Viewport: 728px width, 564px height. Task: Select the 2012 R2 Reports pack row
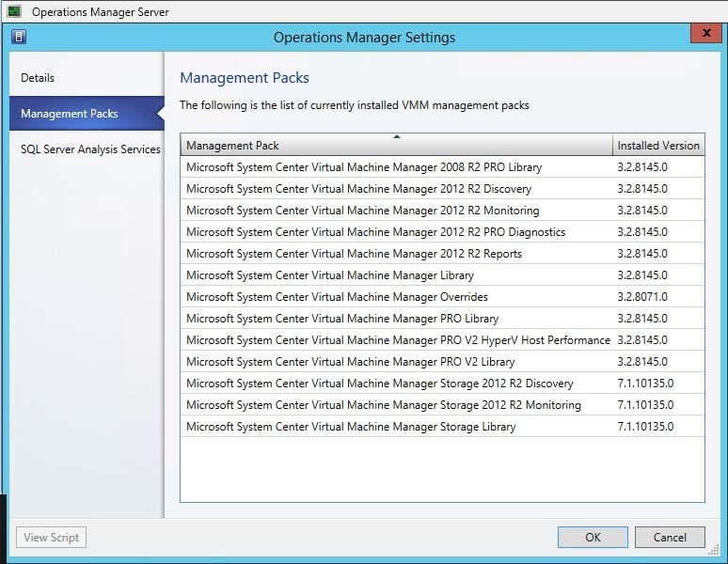442,253
